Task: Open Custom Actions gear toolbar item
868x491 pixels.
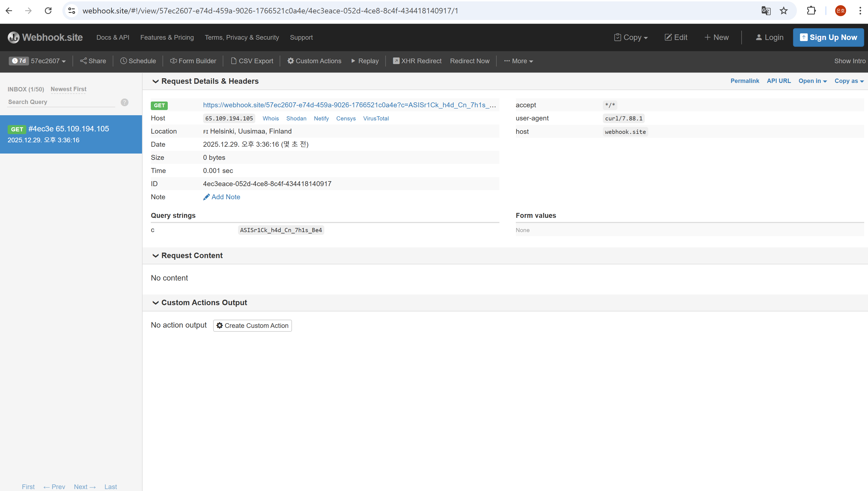Action: pos(314,61)
